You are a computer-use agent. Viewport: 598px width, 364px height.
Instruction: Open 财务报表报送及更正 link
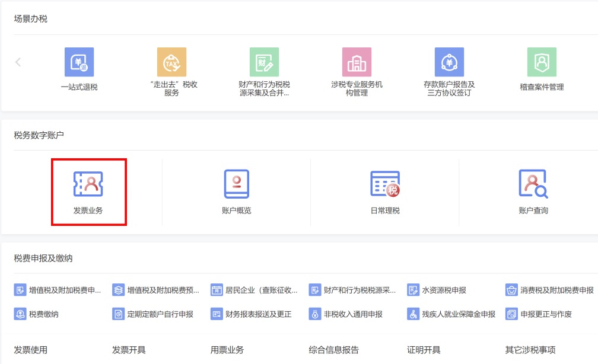pos(252,314)
